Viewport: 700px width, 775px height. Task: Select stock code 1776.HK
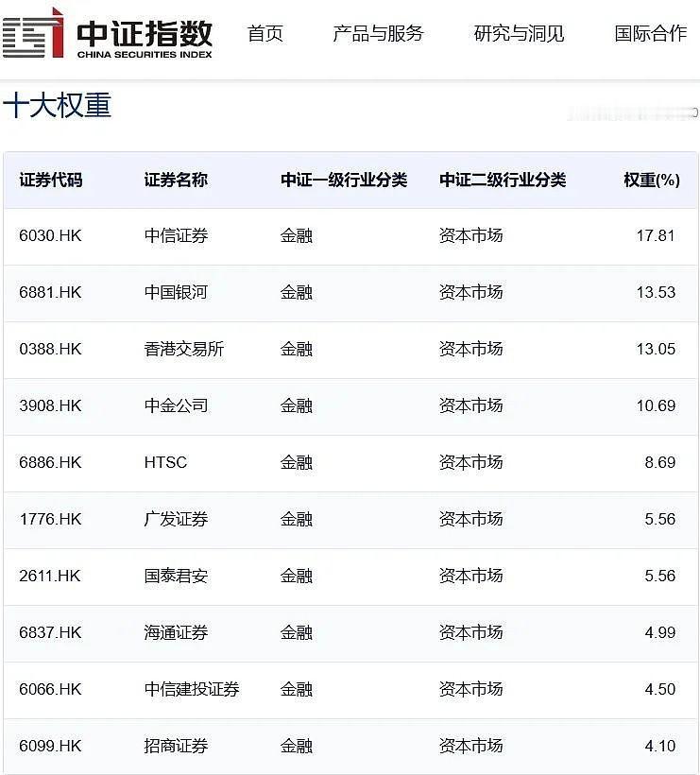pyautogui.click(x=50, y=519)
